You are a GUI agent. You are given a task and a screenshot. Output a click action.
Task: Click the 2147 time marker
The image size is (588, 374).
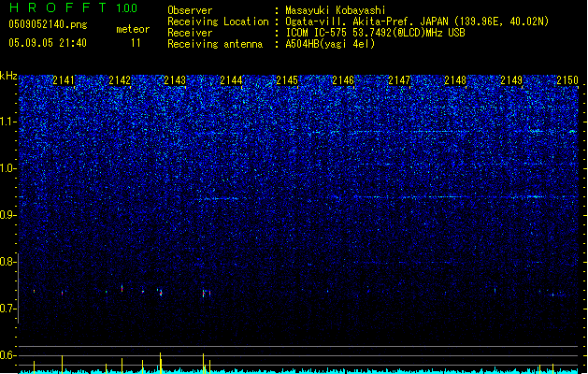coord(399,80)
